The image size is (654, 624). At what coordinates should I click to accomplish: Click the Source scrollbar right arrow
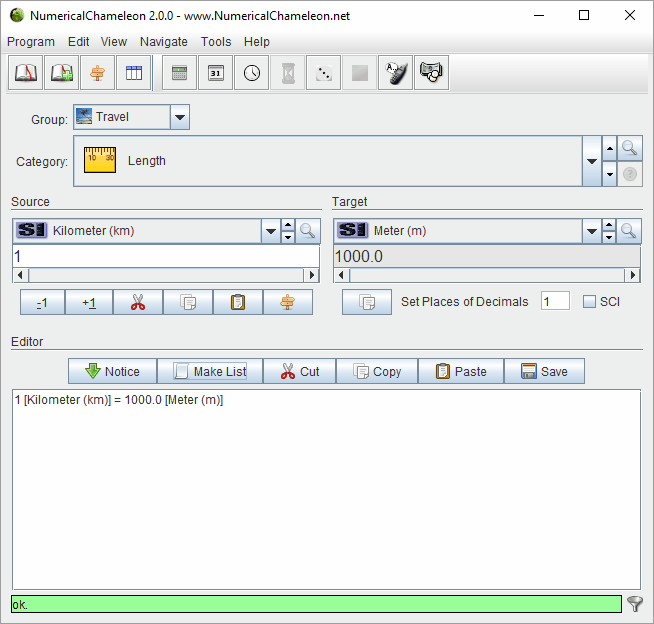312,275
